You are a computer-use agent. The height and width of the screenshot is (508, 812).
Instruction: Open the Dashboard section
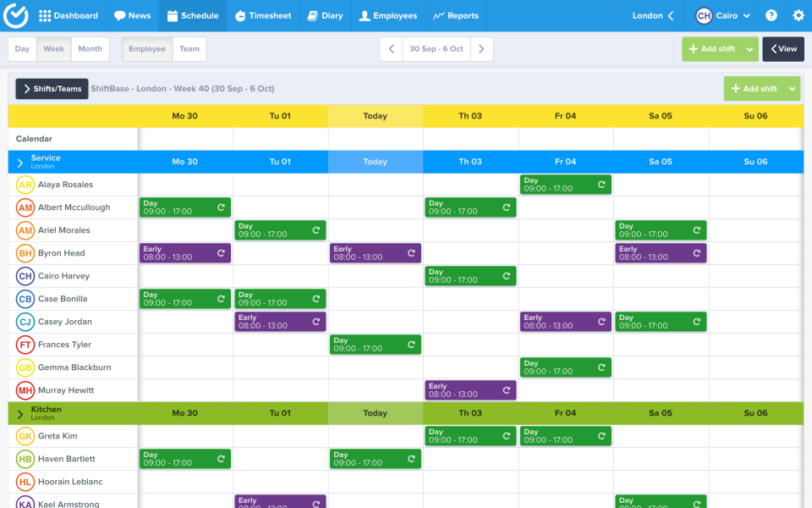[68, 14]
